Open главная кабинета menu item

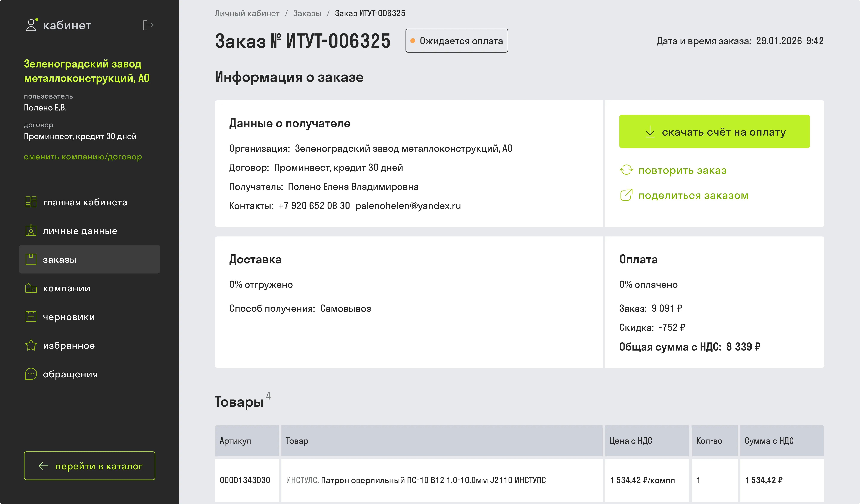[89, 202]
